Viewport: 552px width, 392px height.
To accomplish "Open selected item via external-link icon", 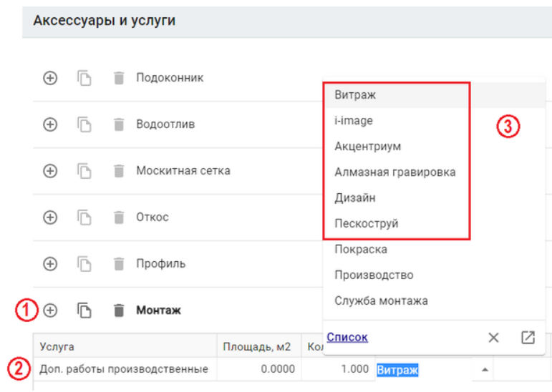I will [528, 338].
